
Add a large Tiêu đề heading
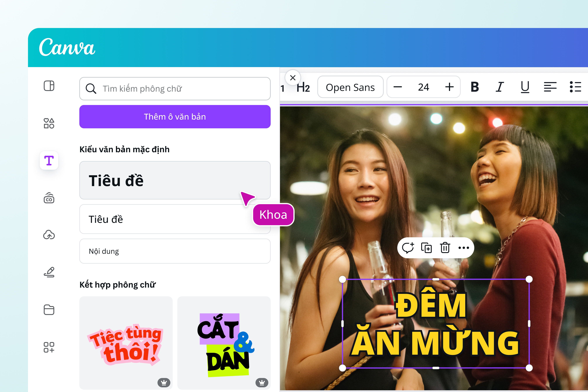pos(175,180)
